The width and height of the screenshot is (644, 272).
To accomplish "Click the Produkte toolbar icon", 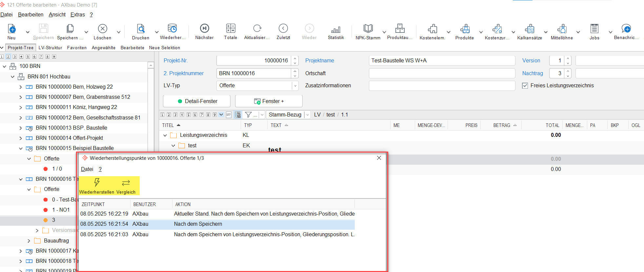I will click(x=465, y=29).
